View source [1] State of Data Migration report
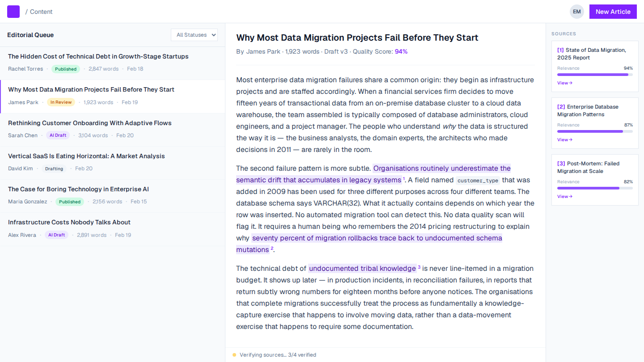 click(x=565, y=83)
